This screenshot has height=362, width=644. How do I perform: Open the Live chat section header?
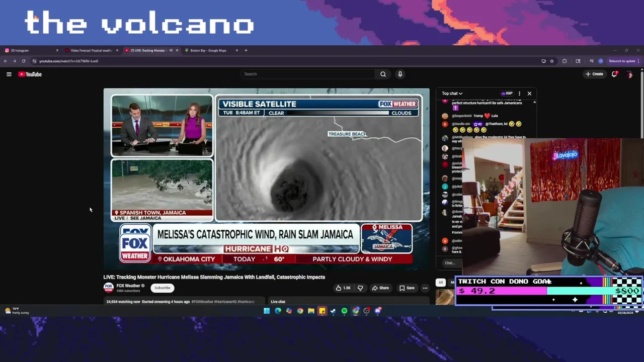click(x=278, y=302)
